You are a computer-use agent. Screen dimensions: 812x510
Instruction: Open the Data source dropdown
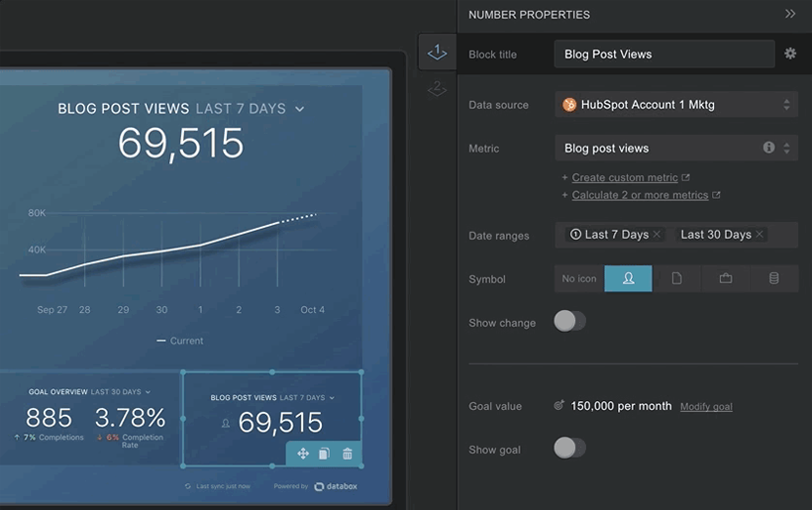pos(676,105)
